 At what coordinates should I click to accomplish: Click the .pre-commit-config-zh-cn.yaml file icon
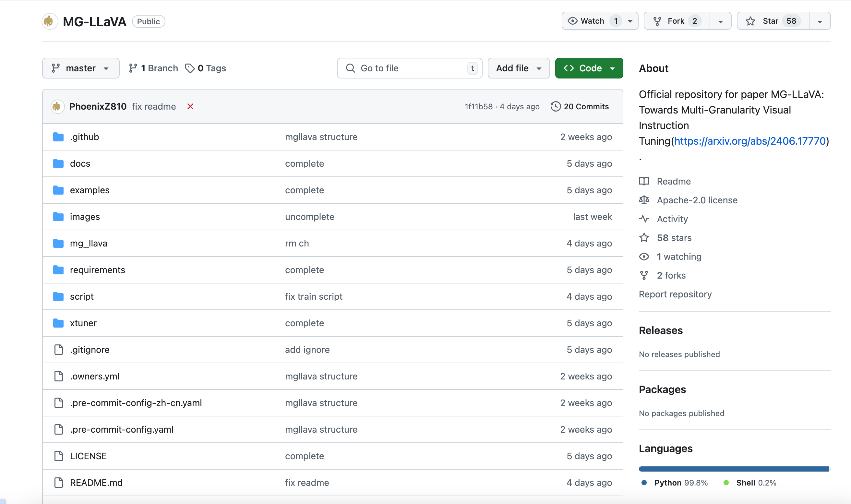point(58,403)
